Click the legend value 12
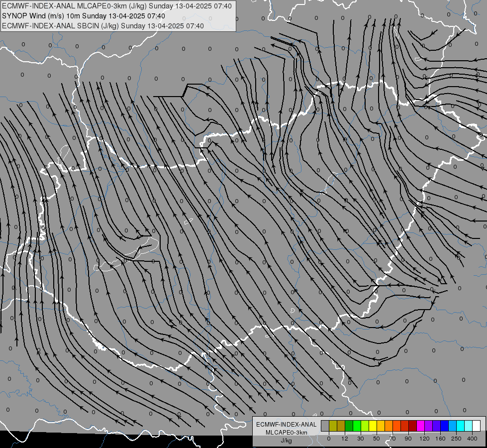 345,439
